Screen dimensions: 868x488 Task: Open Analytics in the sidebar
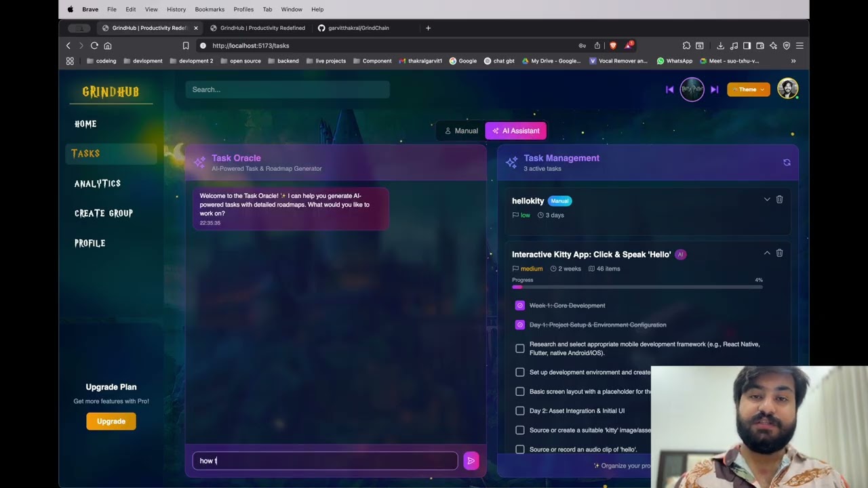pos(98,184)
